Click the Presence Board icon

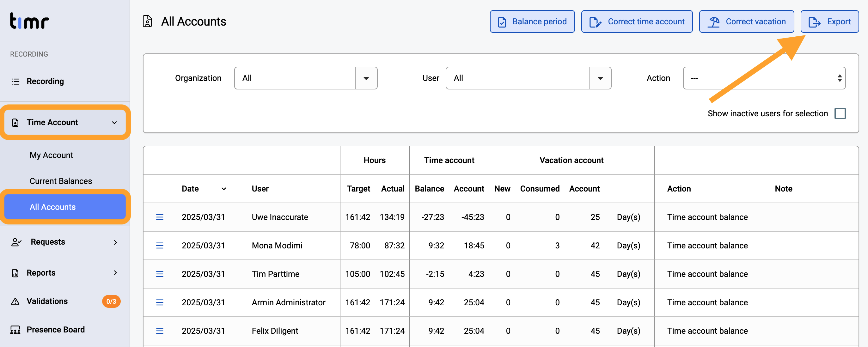click(x=15, y=330)
